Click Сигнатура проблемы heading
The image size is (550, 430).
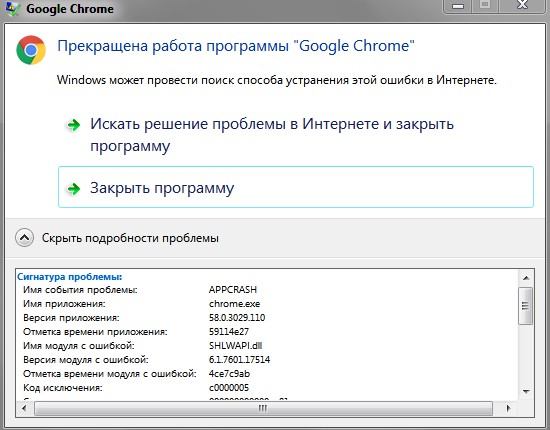(x=69, y=277)
